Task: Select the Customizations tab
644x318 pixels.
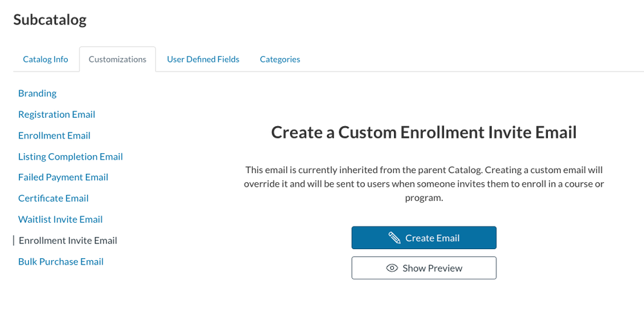Action: [x=117, y=59]
